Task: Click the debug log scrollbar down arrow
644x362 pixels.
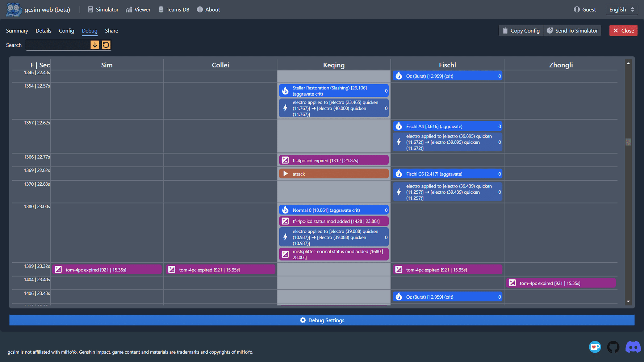Action: click(x=628, y=301)
